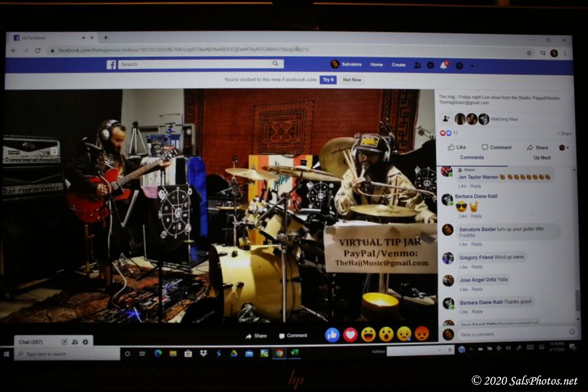Click the Wow surprised reaction emoji
588x392 pixels.
click(x=386, y=335)
